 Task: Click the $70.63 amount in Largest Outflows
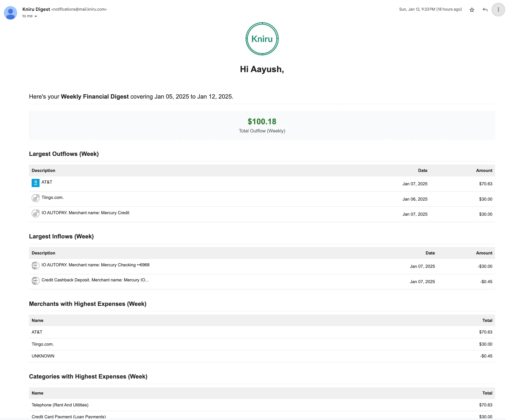pos(485,184)
